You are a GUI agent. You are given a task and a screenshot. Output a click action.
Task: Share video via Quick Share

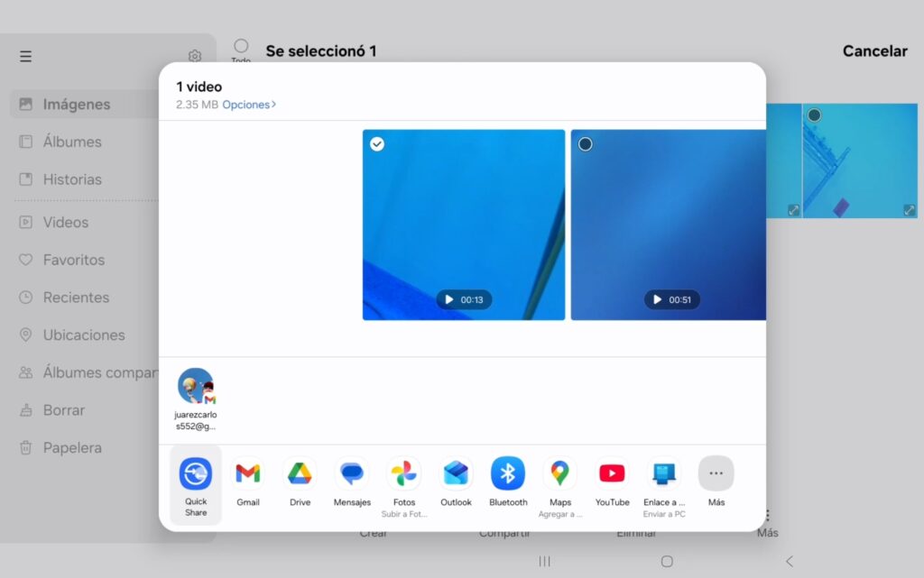click(x=196, y=483)
